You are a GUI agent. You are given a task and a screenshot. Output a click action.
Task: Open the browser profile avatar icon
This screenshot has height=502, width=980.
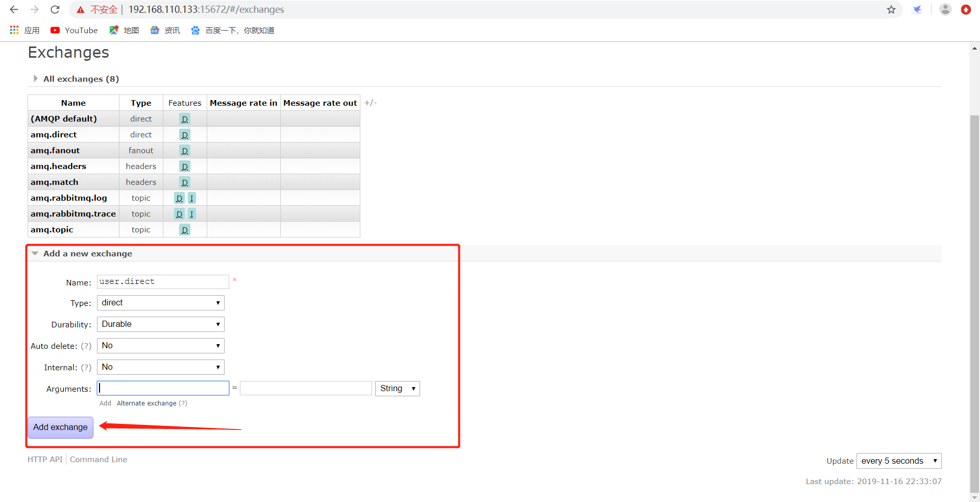945,10
